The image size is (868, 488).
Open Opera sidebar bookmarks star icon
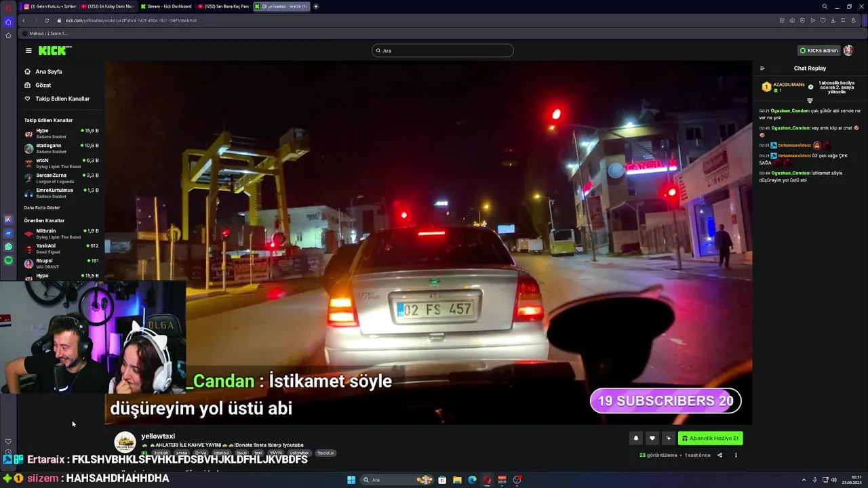tap(8, 35)
